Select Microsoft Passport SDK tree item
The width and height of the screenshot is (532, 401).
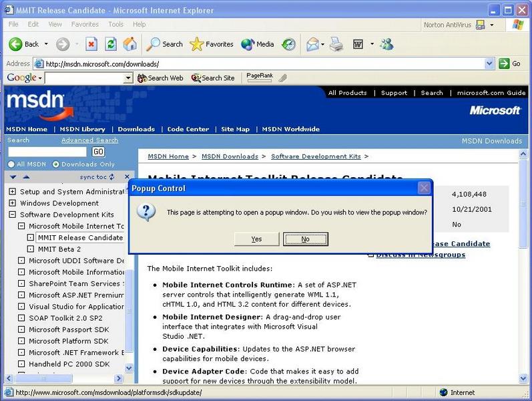[x=69, y=329]
